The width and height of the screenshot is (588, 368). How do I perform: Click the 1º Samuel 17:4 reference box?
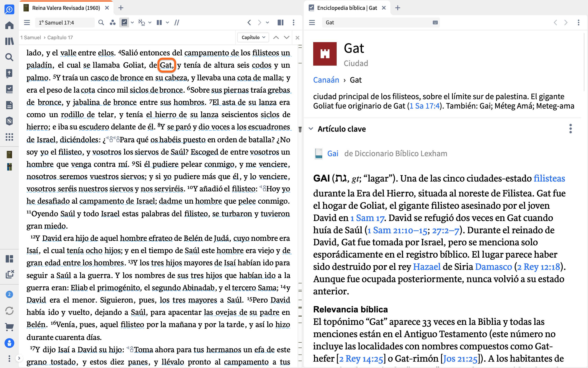point(65,23)
